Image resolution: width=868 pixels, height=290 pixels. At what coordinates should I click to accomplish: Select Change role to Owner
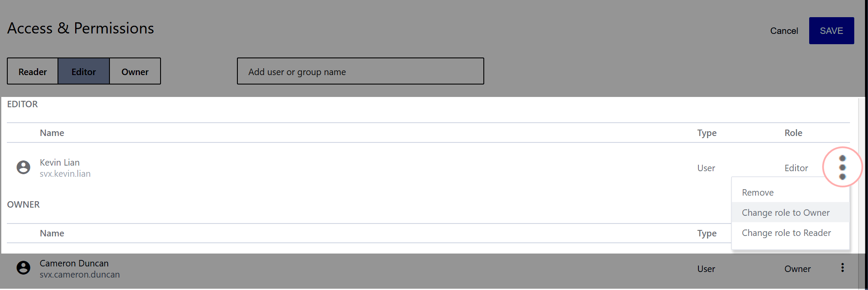(786, 212)
